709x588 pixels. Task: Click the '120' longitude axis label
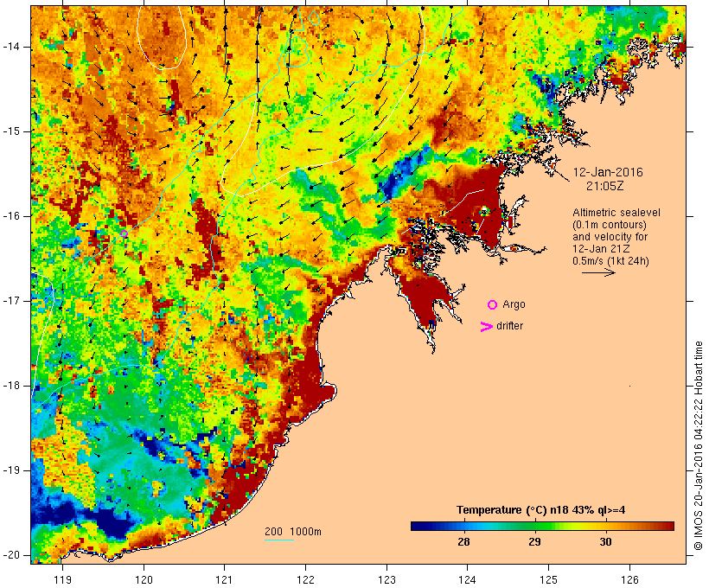coord(144,579)
